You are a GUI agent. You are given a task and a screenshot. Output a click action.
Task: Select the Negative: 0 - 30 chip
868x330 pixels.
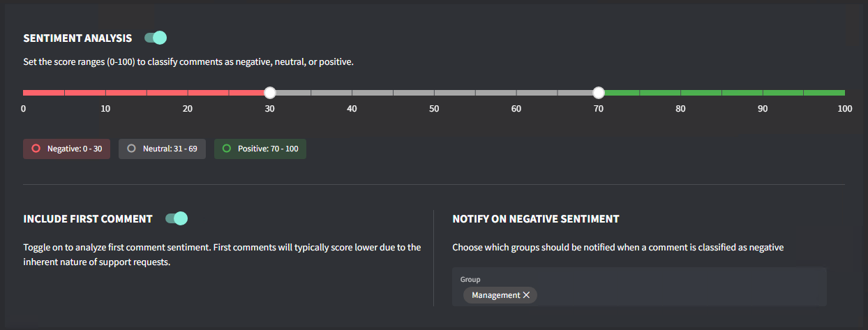[67, 149]
